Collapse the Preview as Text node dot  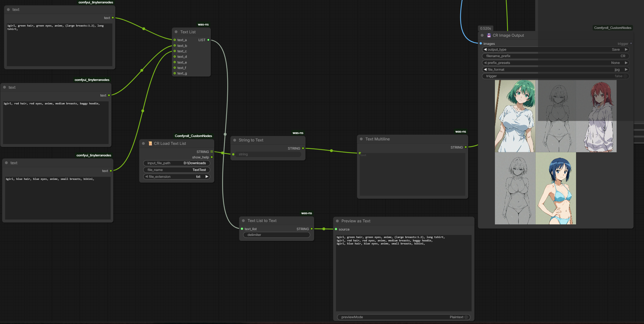337,221
